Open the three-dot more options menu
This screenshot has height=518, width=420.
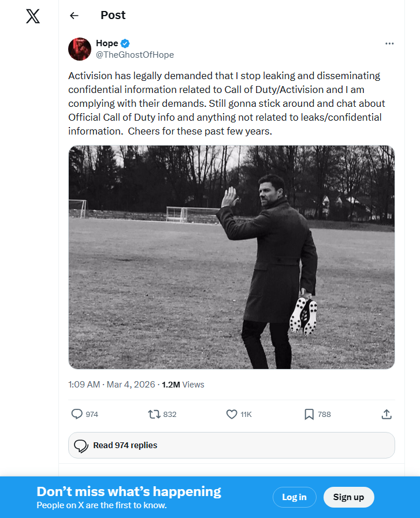[x=389, y=43]
